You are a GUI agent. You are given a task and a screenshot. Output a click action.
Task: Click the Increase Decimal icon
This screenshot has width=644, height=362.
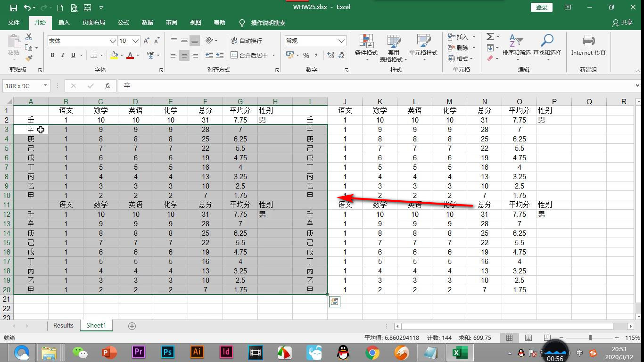tap(330, 55)
